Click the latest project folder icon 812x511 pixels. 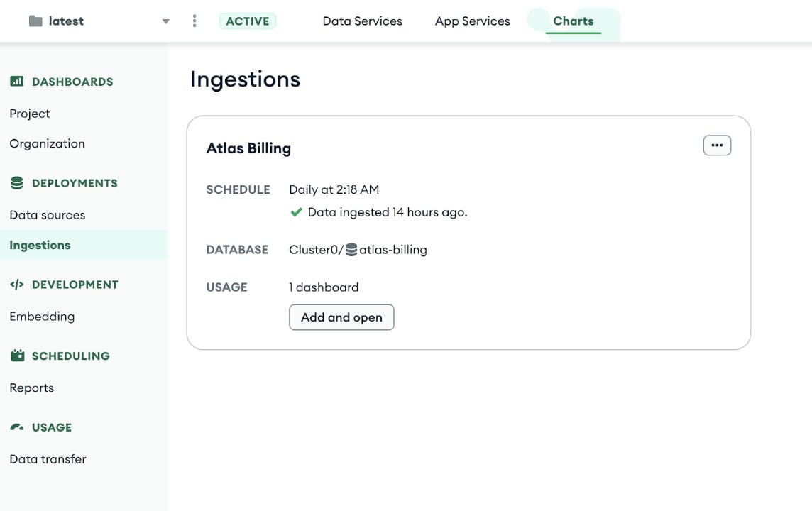tap(35, 21)
